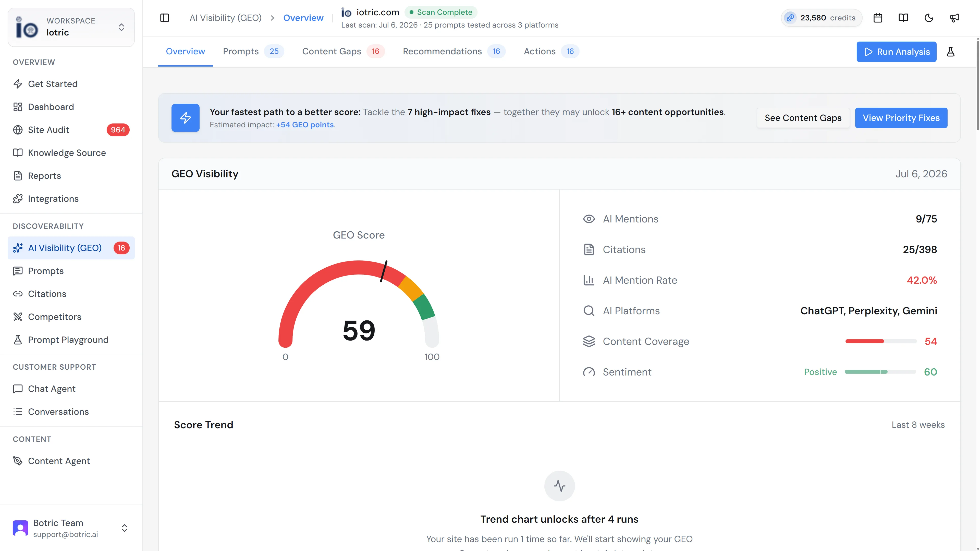Image resolution: width=980 pixels, height=551 pixels.
Task: Click the Content Coverage progress bar
Action: pos(881,342)
